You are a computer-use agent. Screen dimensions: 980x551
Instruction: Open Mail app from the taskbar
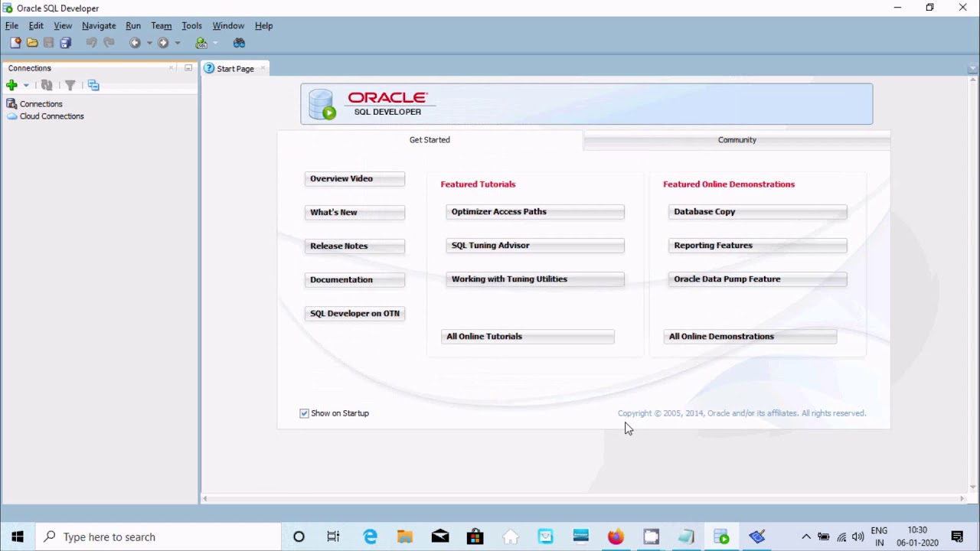[440, 536]
